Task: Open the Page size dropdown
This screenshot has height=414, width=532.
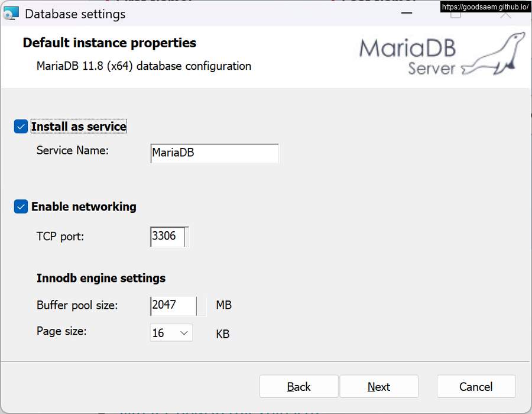Action: 171,333
